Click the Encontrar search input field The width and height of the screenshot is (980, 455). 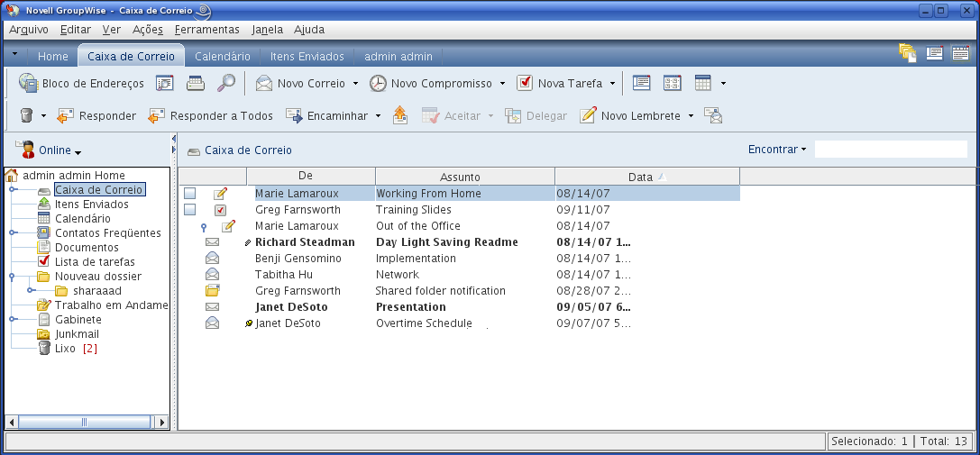(891, 150)
